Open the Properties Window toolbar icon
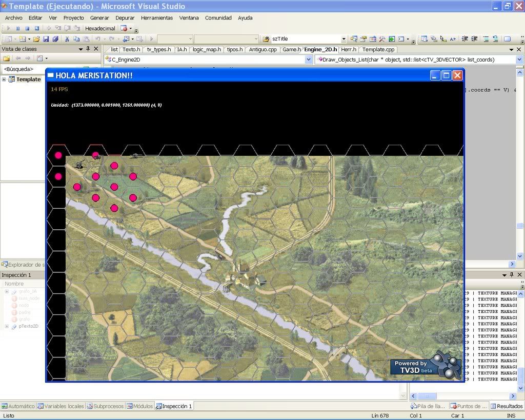Image resolution: width=525 pixels, height=420 pixels. (364, 39)
